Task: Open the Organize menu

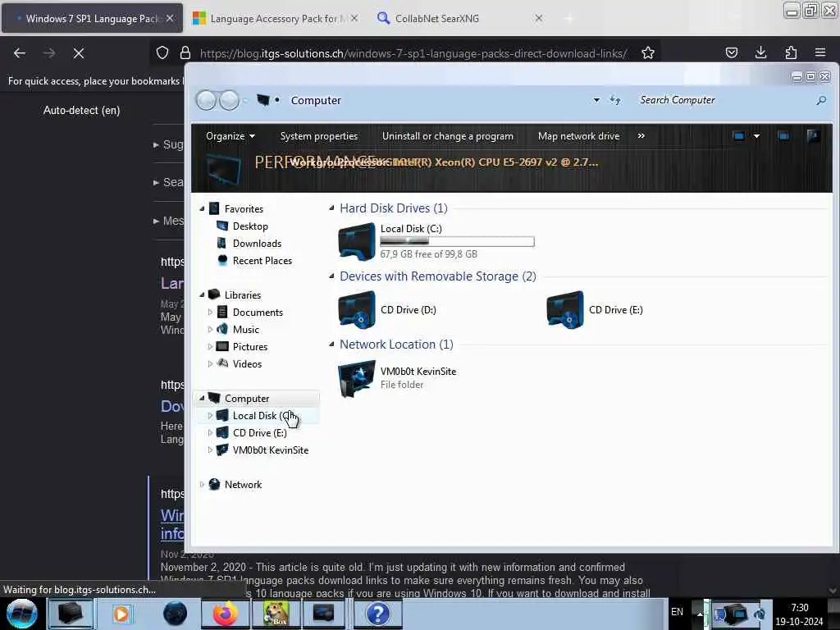Action: pyautogui.click(x=231, y=136)
